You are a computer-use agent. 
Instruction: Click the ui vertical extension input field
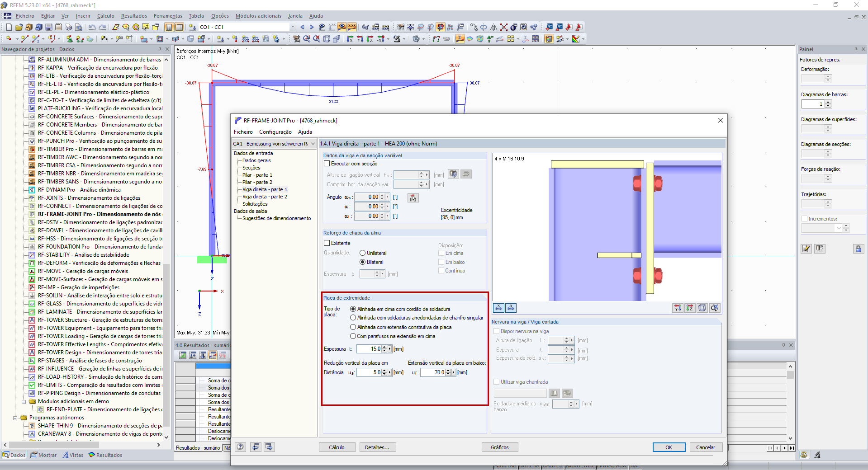433,372
